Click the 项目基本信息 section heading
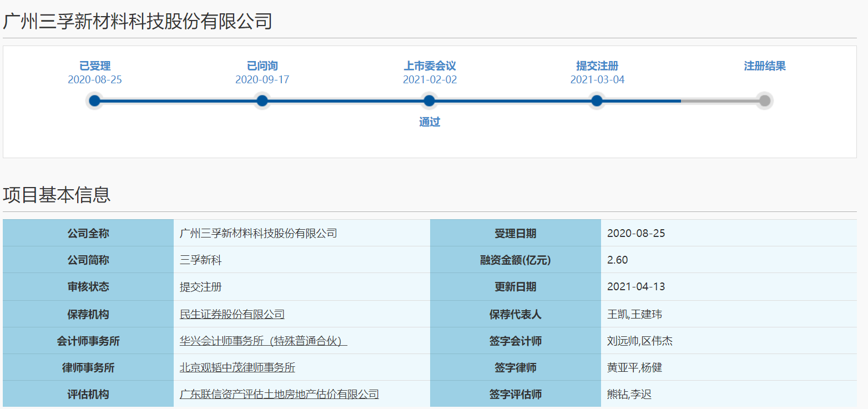Viewport: 868px width, 409px height. 57,195
